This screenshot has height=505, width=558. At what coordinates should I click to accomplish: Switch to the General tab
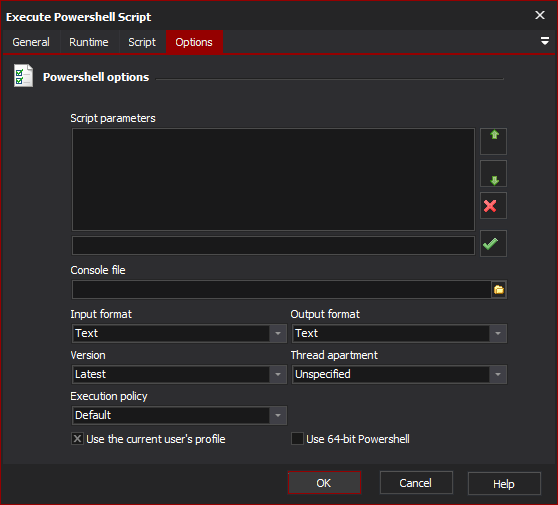click(31, 42)
